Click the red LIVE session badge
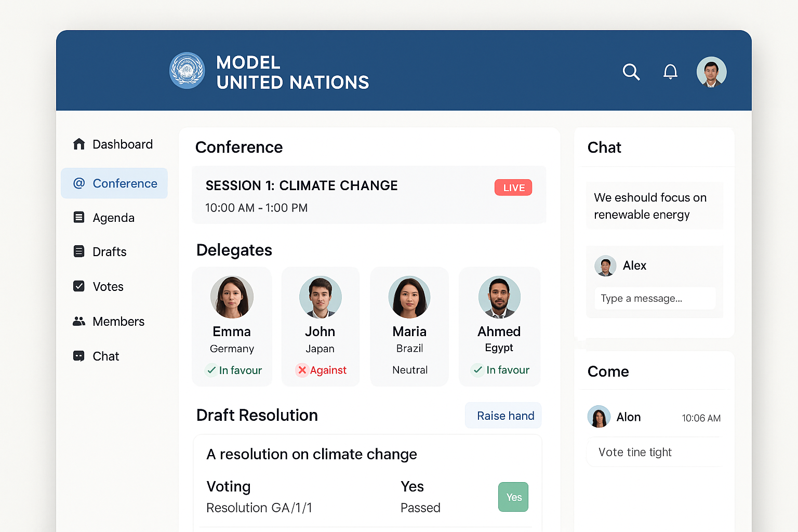 513,188
